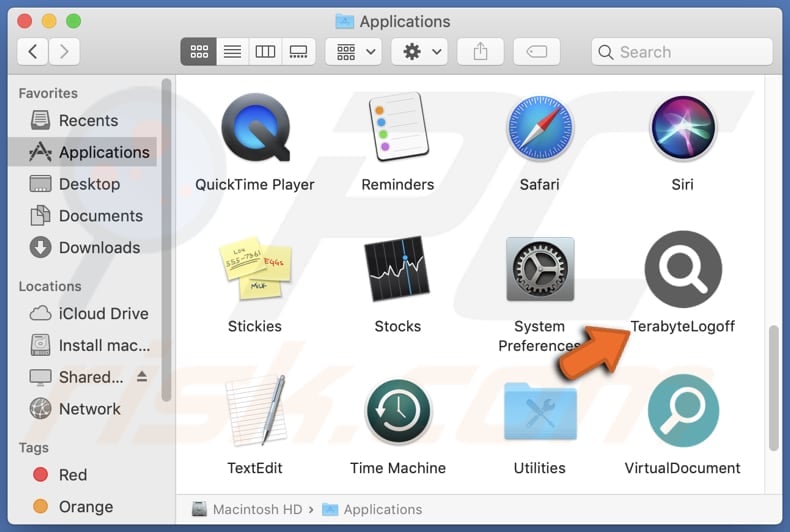Open Downloads in the sidebar
Screen dimensions: 790x532
85,247
